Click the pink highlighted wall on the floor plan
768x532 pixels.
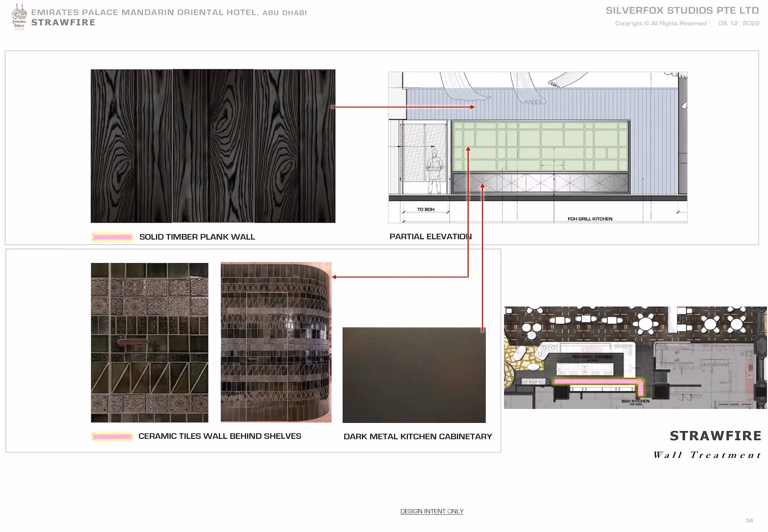598,382
